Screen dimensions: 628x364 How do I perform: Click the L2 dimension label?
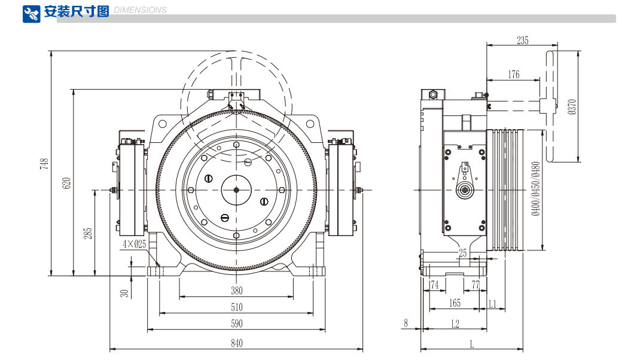pyautogui.click(x=455, y=324)
